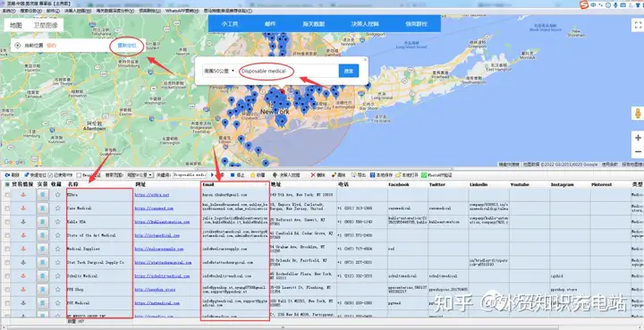The width and height of the screenshot is (644, 330).
Task: Click the export (导出) toolbar button
Action: [x=359, y=175]
